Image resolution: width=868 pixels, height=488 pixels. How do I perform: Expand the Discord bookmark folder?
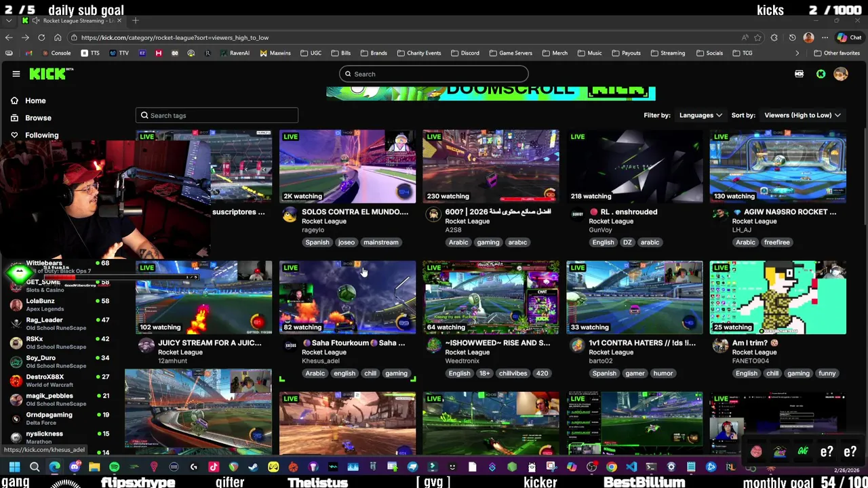[465, 53]
